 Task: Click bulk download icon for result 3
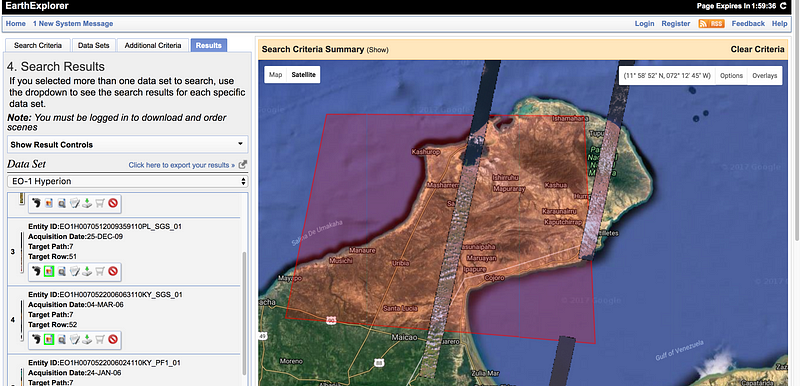(x=75, y=271)
